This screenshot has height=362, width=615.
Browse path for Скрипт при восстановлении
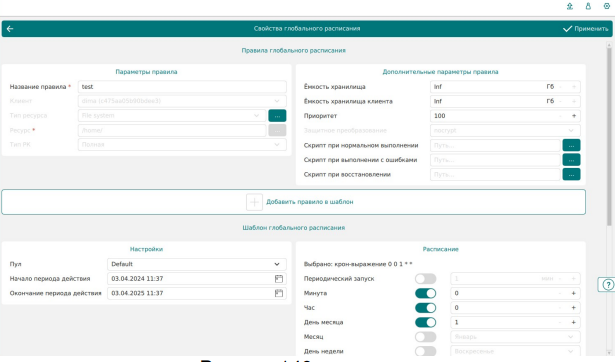(x=571, y=174)
